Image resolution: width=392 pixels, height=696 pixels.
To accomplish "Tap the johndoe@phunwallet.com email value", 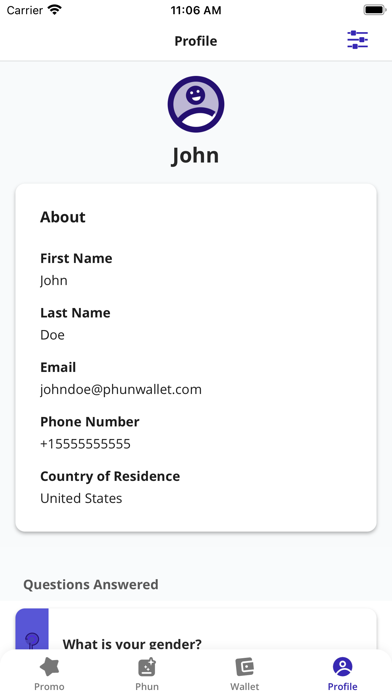I will tap(121, 389).
